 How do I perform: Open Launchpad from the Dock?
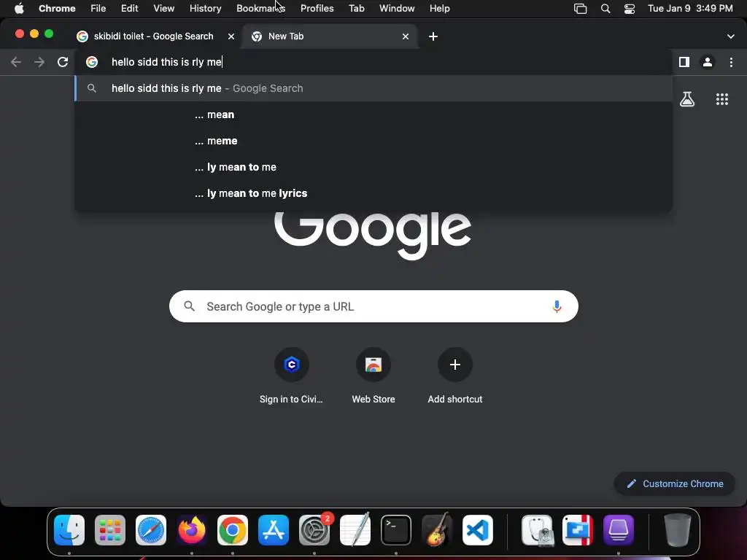click(110, 530)
